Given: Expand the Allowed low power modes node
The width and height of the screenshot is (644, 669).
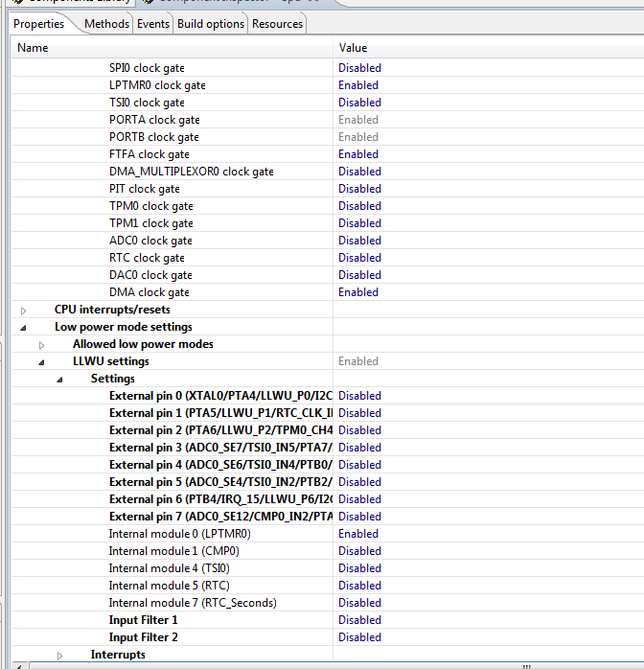Looking at the screenshot, I should click(41, 345).
